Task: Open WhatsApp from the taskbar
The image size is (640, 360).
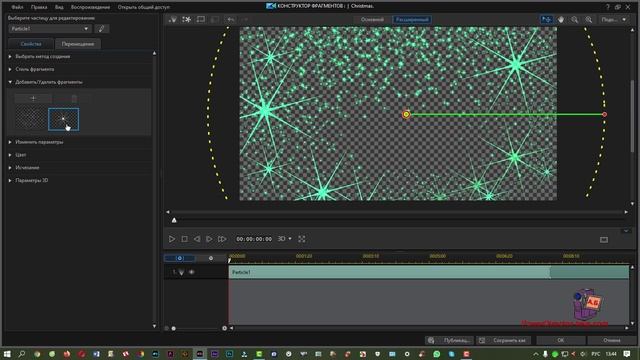Action: pos(437,354)
